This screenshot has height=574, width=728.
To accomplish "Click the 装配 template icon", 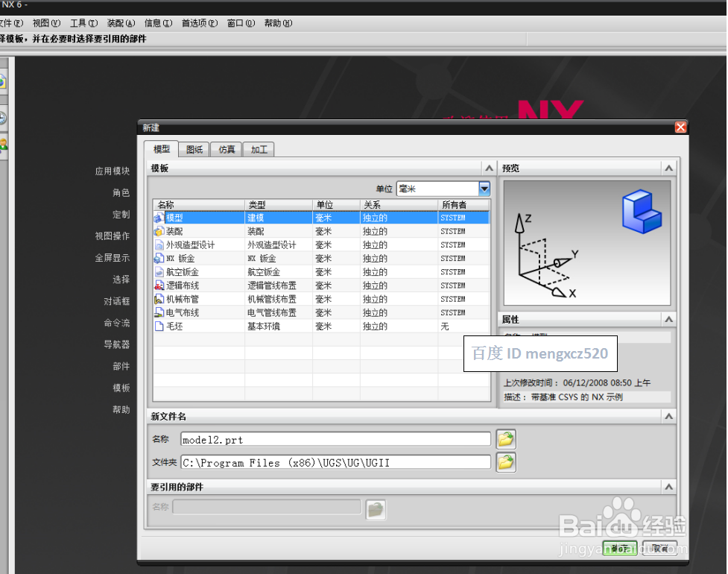I will pyautogui.click(x=159, y=231).
